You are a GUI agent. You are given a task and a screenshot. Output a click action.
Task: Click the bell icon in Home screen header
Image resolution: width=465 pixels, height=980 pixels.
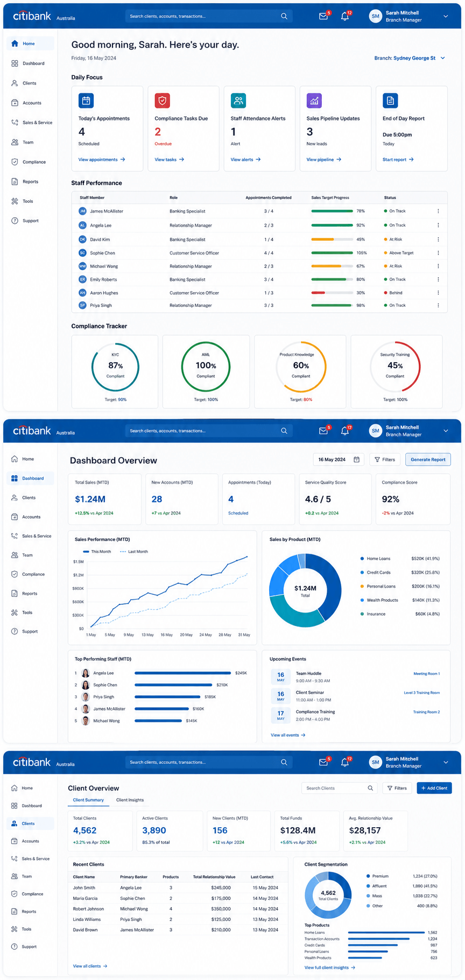[x=345, y=16]
